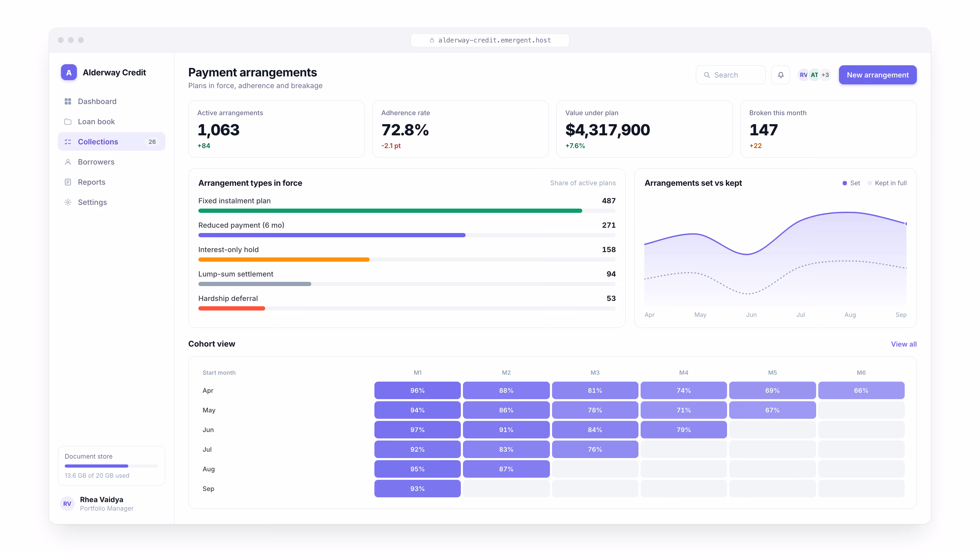Click the Sep M1 93% cohort cell
Viewport: 980px width, 552px height.
(417, 489)
